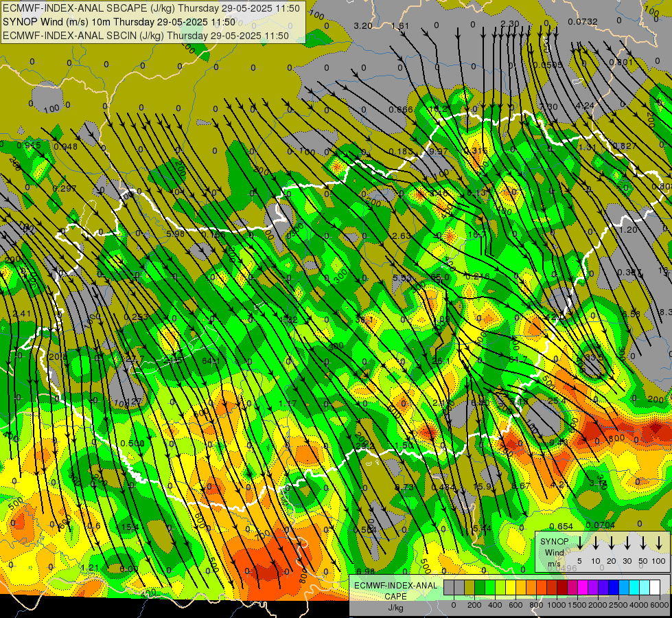The image size is (672, 618).
Task: Click the station value 0.500 on the map
Action: 132,443
